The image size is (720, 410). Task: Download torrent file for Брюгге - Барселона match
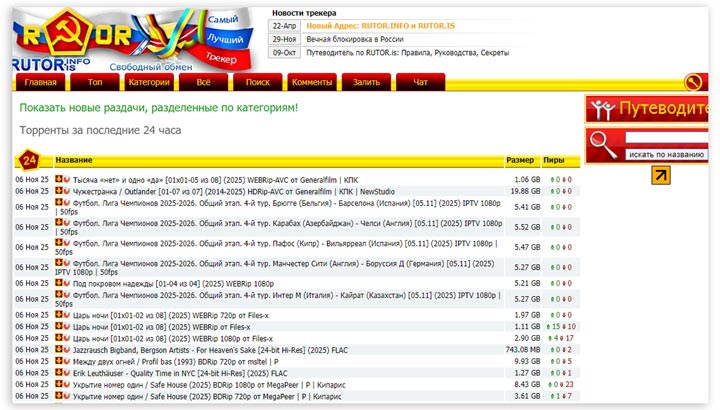point(59,202)
